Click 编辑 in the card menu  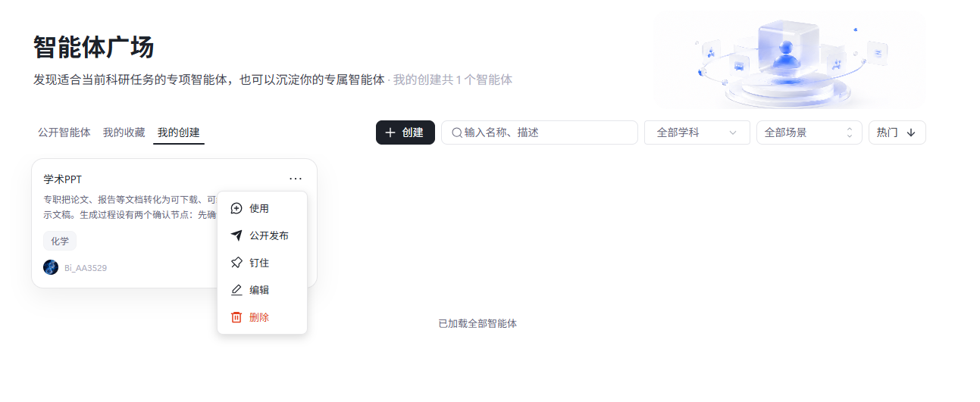262,290
